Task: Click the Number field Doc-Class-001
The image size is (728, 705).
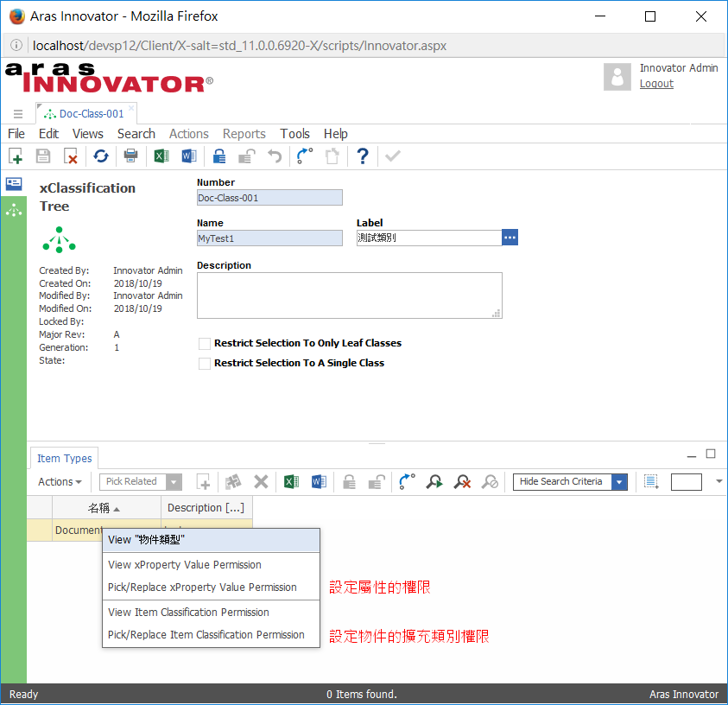Action: 269,197
